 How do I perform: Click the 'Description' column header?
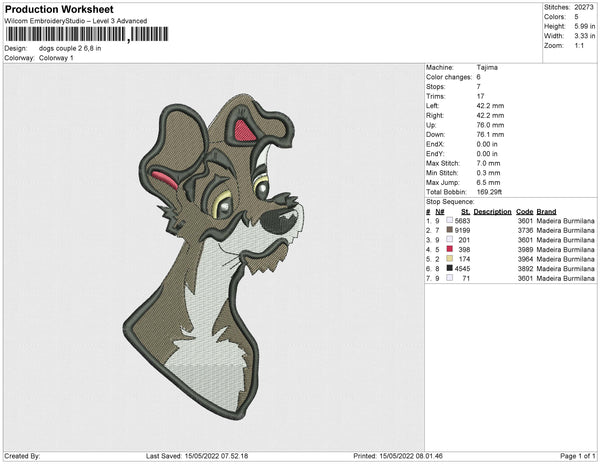tap(492, 212)
